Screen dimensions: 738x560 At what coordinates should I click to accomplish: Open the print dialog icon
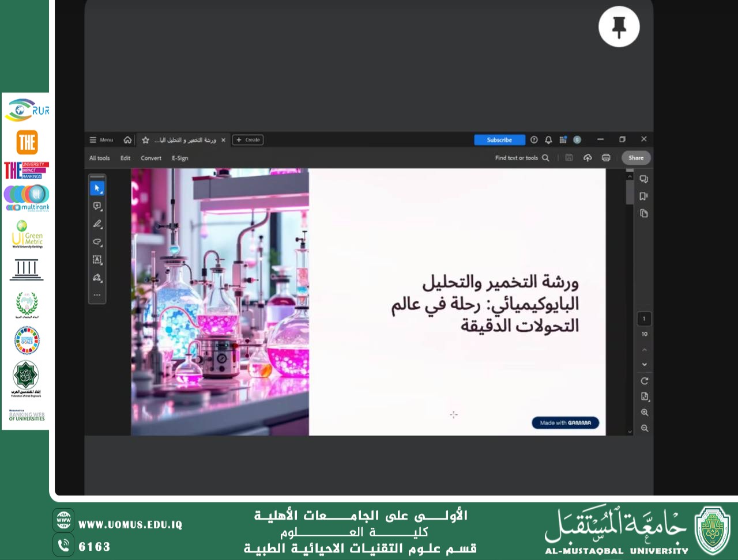[605, 157]
